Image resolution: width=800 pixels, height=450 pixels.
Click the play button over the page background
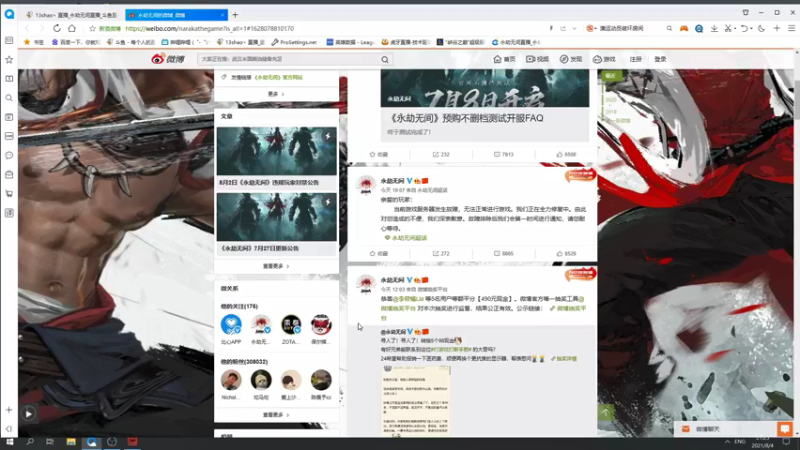(x=29, y=414)
